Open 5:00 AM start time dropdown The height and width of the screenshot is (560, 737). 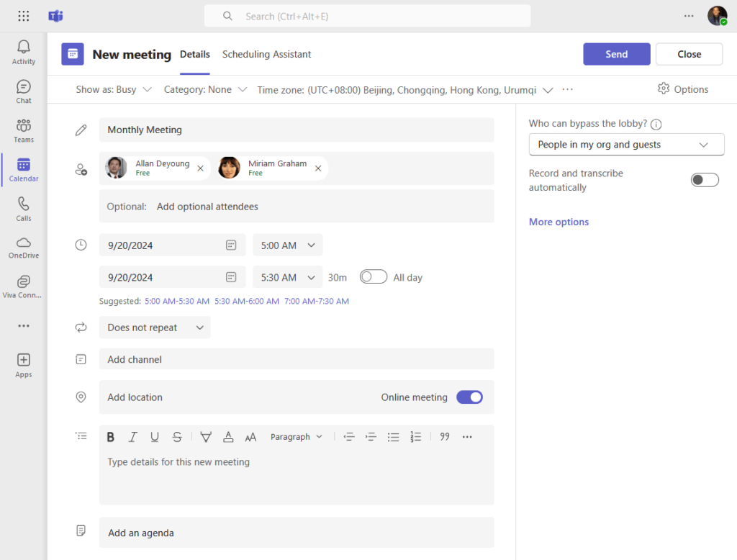click(x=288, y=245)
